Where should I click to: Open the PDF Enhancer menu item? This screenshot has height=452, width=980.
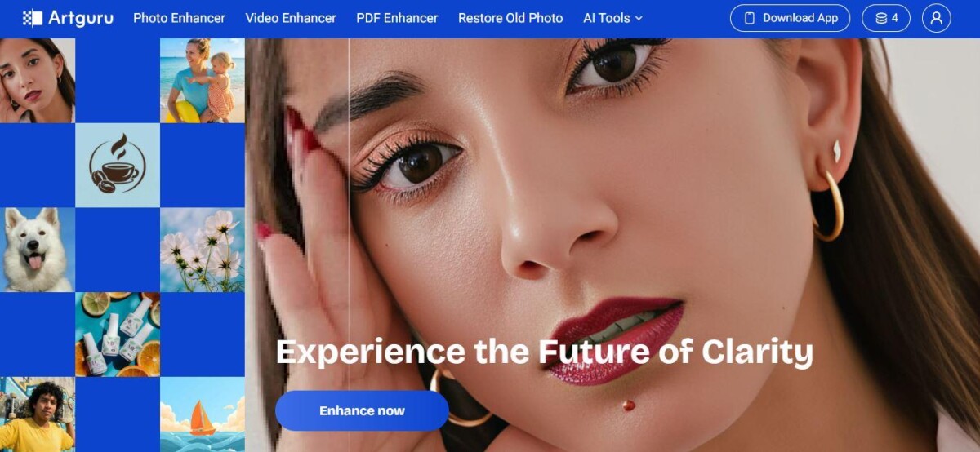coord(397,18)
